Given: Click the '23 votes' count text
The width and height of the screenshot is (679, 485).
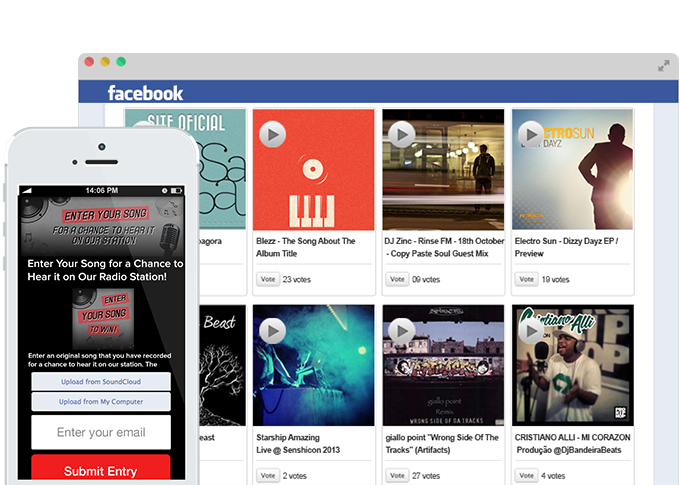Looking at the screenshot, I should coord(297,280).
